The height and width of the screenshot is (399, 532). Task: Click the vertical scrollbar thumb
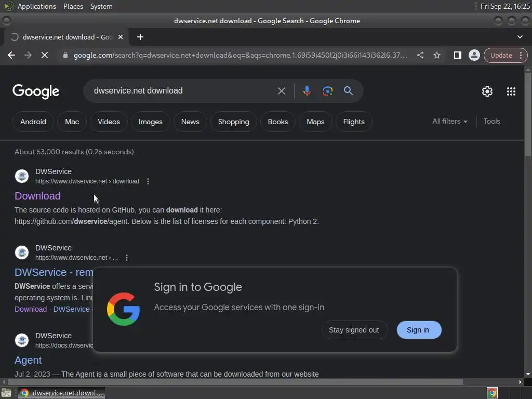528,115
